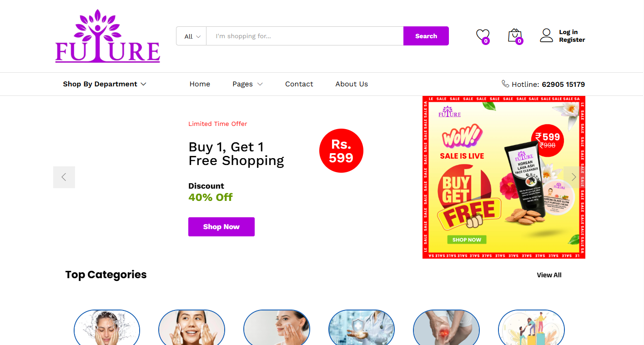
Task: Select the face wash splash category image
Action: point(107,327)
